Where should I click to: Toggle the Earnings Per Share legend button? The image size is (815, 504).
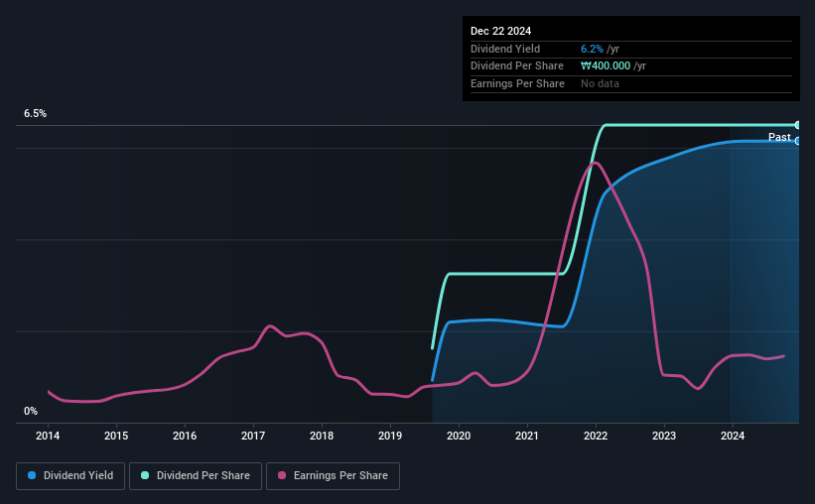[x=333, y=476]
